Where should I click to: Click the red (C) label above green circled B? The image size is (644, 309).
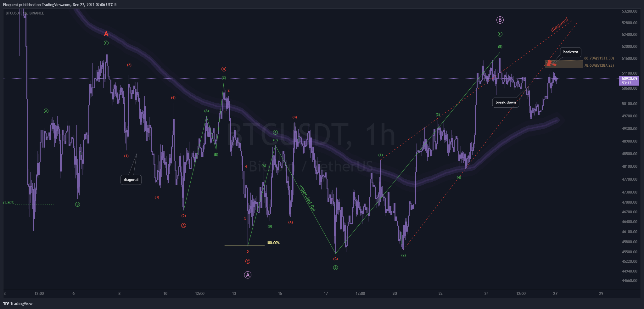335,259
